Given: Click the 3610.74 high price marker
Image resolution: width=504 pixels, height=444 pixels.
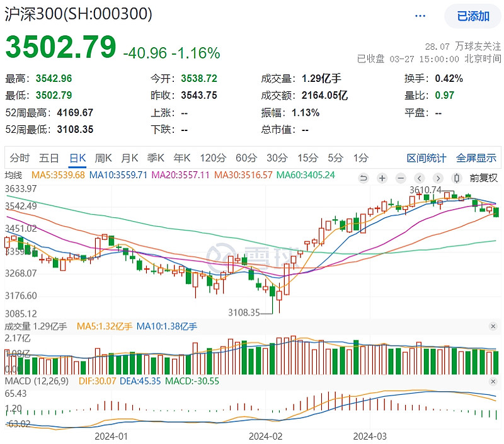Looking at the screenshot, I should coord(425,190).
